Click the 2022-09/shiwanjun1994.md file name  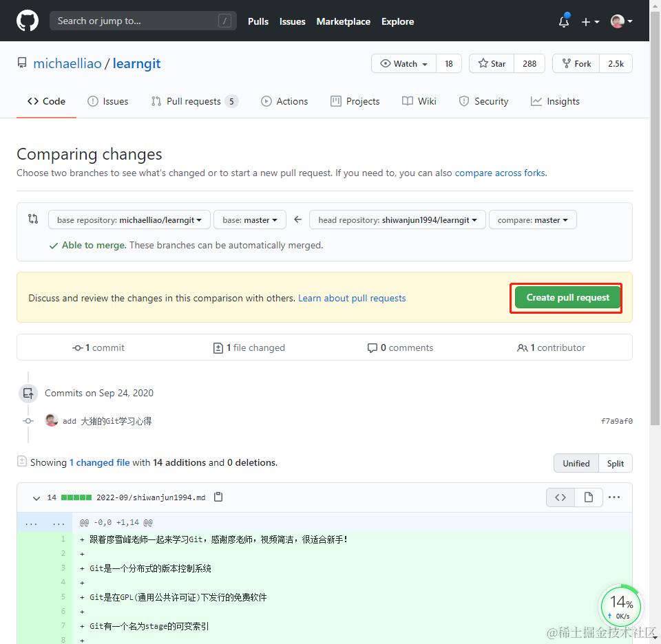point(151,497)
